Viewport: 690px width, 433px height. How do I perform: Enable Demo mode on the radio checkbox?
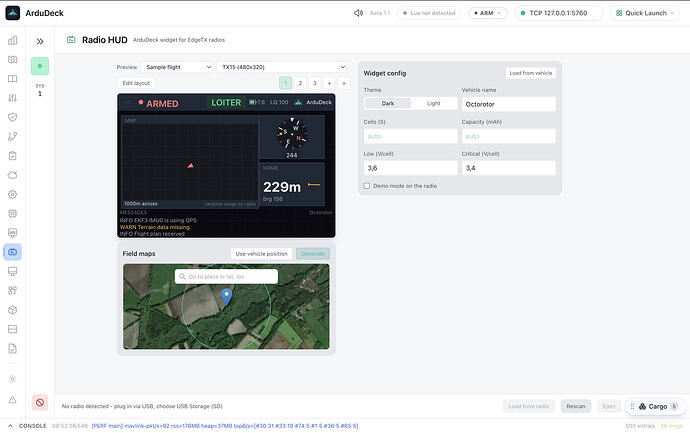click(367, 186)
